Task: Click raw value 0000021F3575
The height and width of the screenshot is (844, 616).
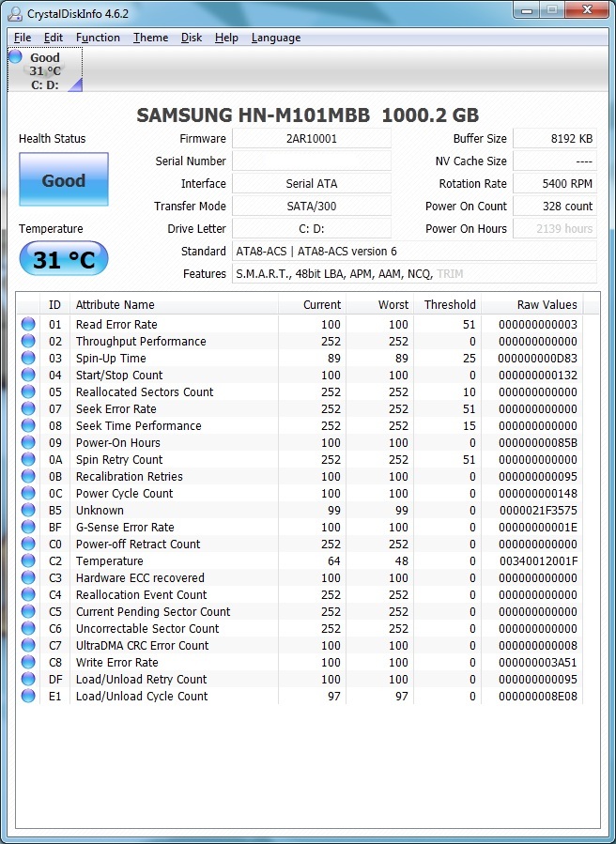Action: (x=538, y=511)
